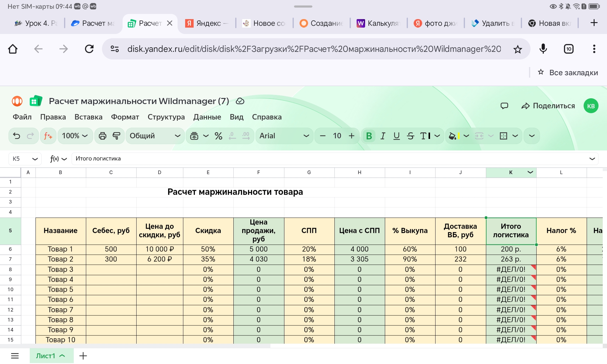The width and height of the screenshot is (607, 364).
Task: Click the print icon
Action: coord(103,136)
